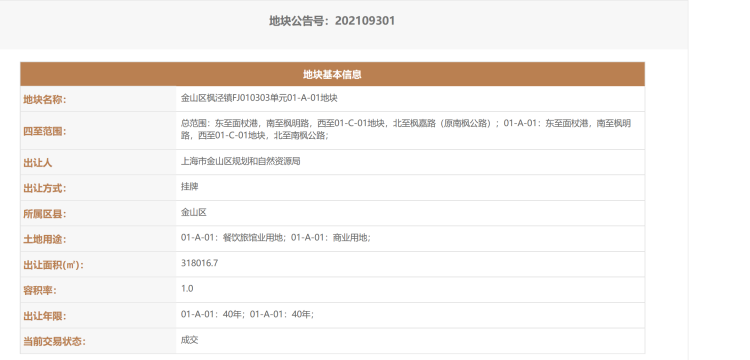Click the 金山区 district value
The width and height of the screenshot is (750, 360).
click(x=194, y=212)
